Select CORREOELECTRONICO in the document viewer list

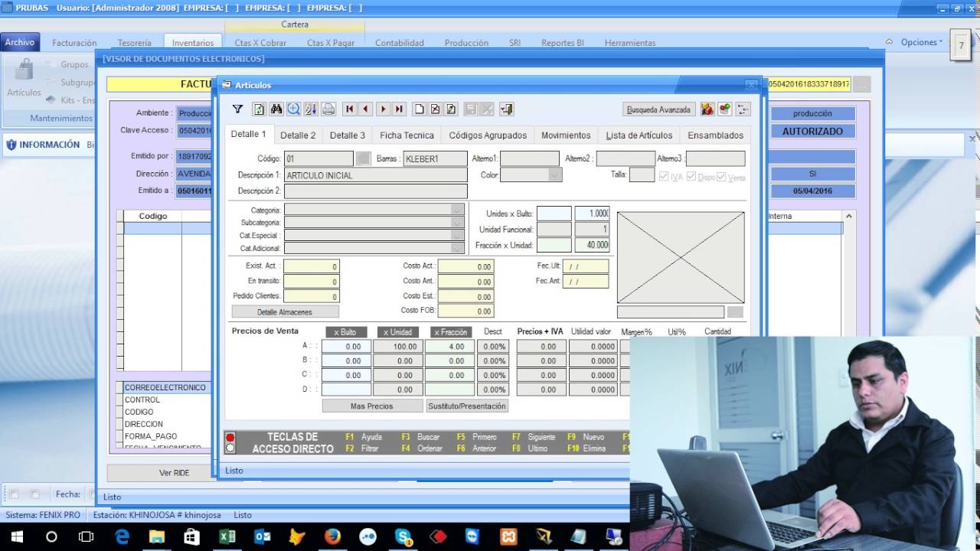click(165, 387)
